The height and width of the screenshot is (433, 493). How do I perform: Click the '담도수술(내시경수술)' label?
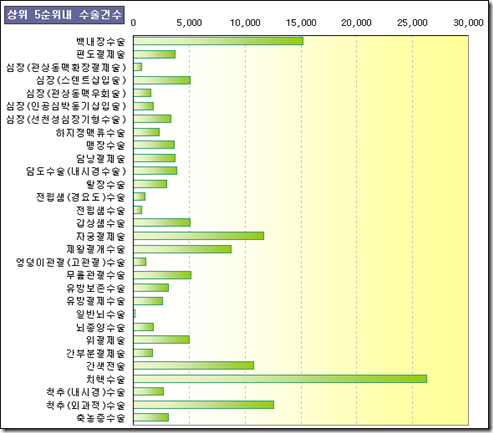point(76,171)
